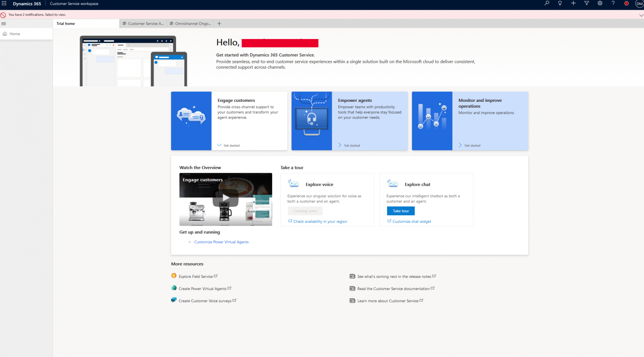Select the Explore Field Service icon
Screen dimensions: 644x357
174,276
